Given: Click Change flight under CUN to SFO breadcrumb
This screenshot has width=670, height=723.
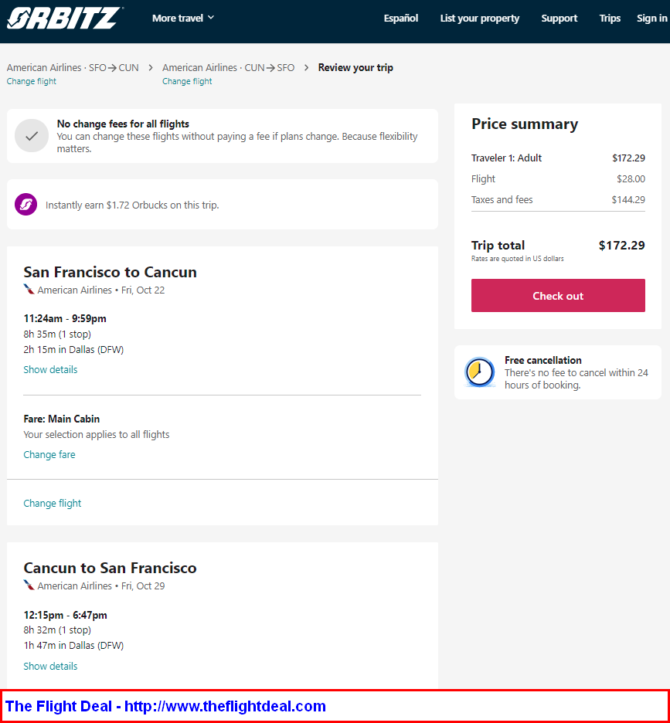Looking at the screenshot, I should pyautogui.click(x=187, y=81).
